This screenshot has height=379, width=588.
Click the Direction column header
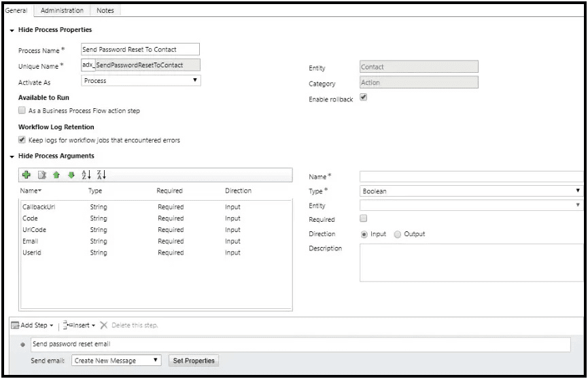tap(238, 191)
